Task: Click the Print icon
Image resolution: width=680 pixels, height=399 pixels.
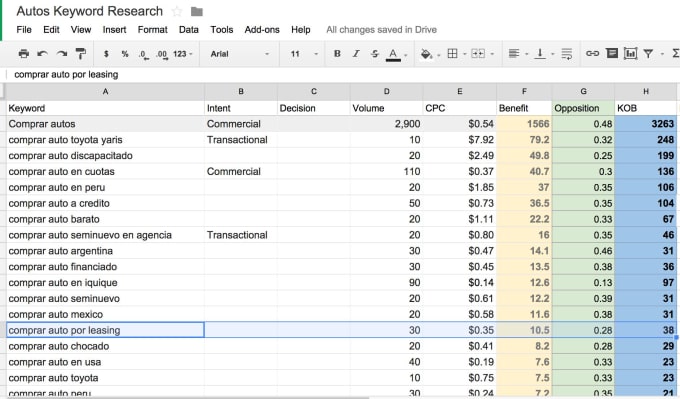Action: [x=24, y=54]
